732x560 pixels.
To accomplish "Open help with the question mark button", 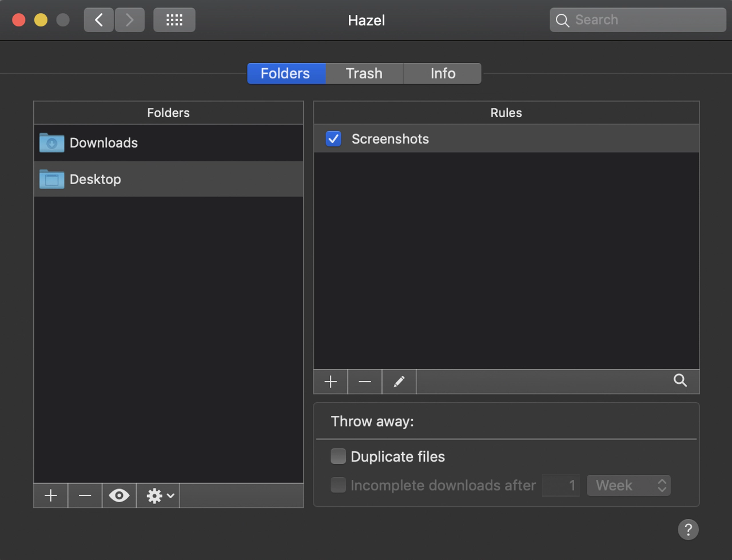I will (x=689, y=530).
